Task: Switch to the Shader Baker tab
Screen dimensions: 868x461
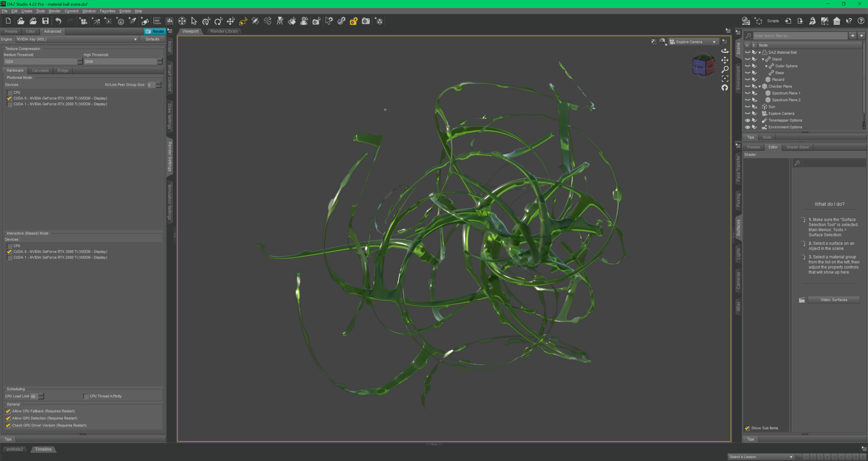Action: [x=797, y=147]
